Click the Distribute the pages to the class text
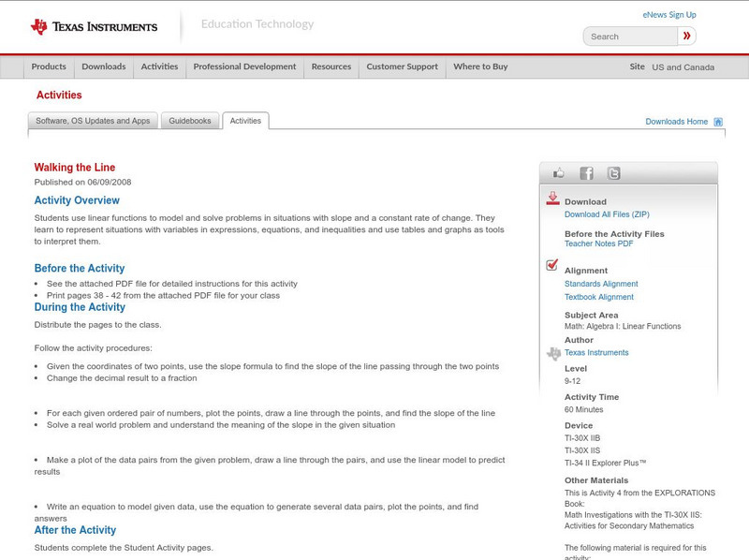 coord(98,325)
